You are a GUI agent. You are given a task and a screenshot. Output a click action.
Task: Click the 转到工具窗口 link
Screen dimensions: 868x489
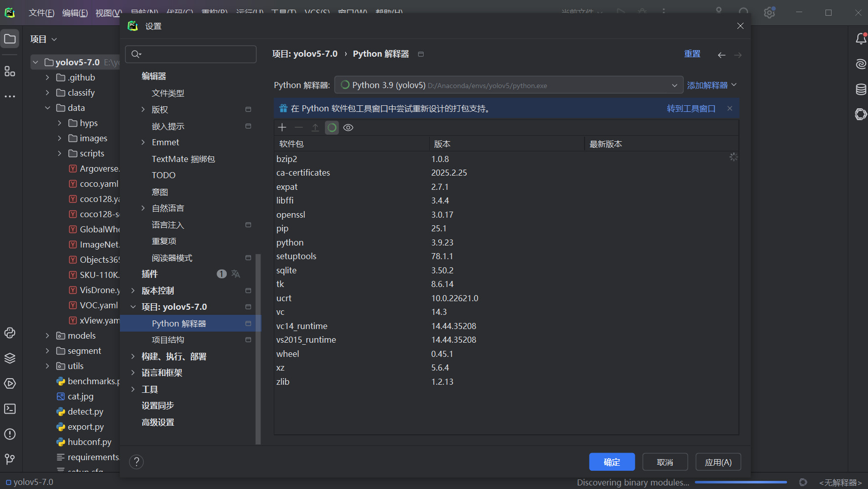[691, 108]
